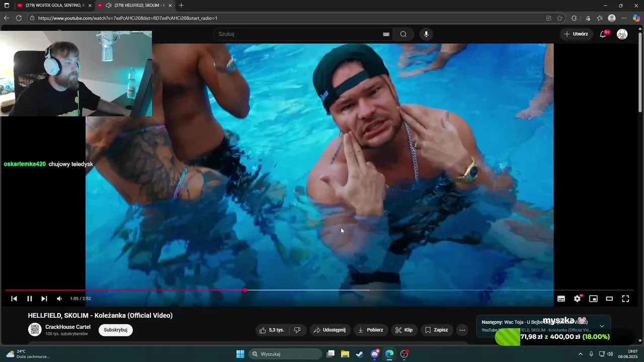Open Microsoft Edge taskbar icon
644x362 pixels.
(389, 354)
